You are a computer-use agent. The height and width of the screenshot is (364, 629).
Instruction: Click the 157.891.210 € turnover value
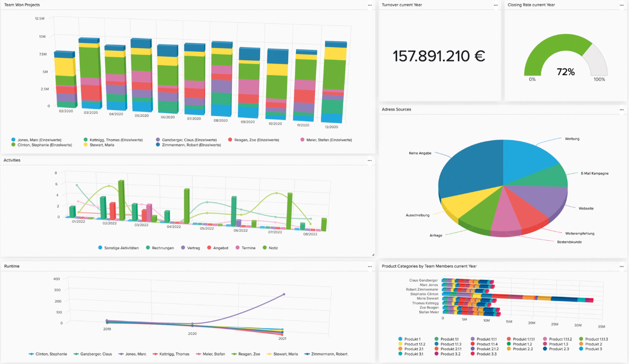pos(439,56)
